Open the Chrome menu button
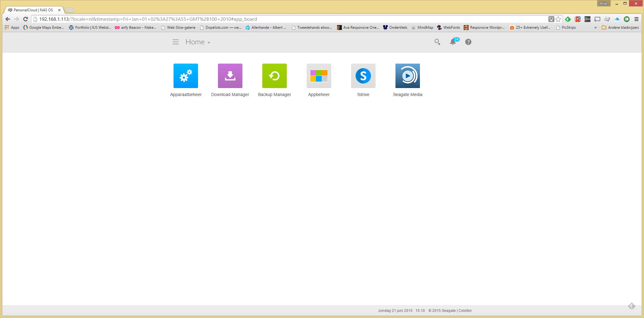The width and height of the screenshot is (644, 318). click(636, 19)
